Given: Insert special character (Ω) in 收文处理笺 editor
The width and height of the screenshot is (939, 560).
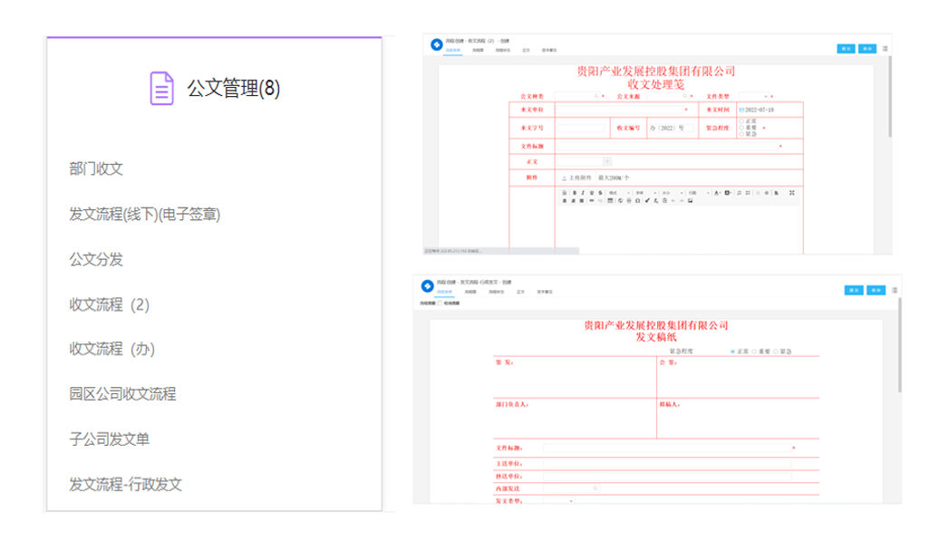Looking at the screenshot, I should (x=638, y=200).
